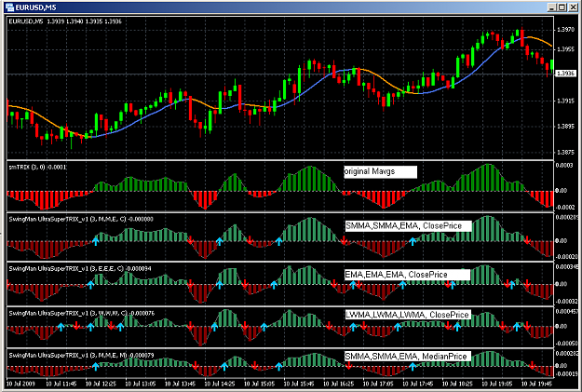Screen dimensions: 582x392
Task: Select the 'SMMA,SMMA,EMA, ClosePrice' text label
Action: (x=408, y=225)
